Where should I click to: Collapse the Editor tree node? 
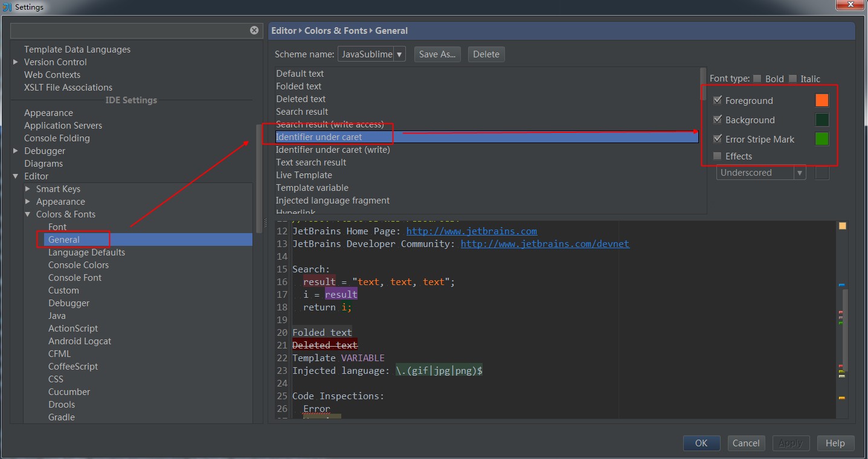point(15,176)
